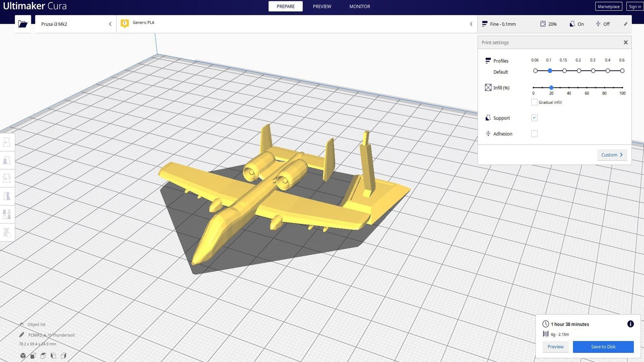The image size is (644, 362).
Task: Click the extruder 1 material badge icon
Action: (x=124, y=23)
